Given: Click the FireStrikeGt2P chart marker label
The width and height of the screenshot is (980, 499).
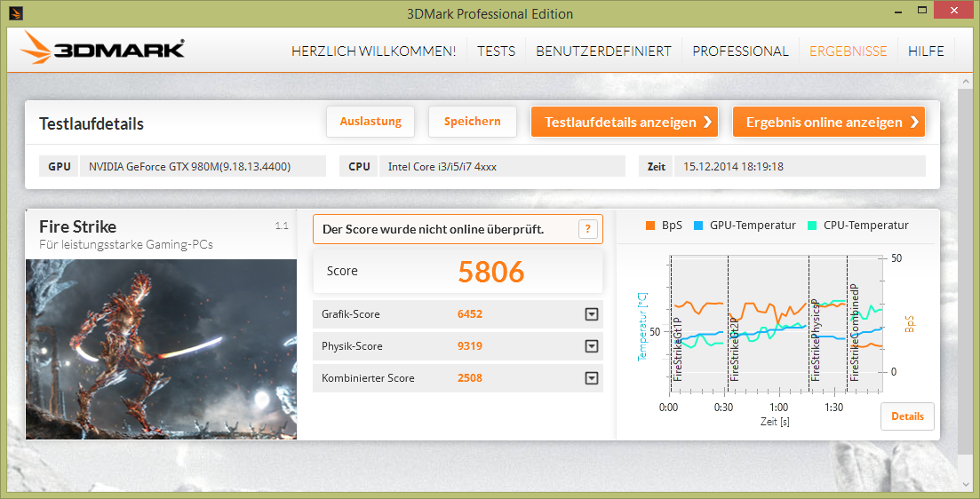Looking at the screenshot, I should pos(736,348).
